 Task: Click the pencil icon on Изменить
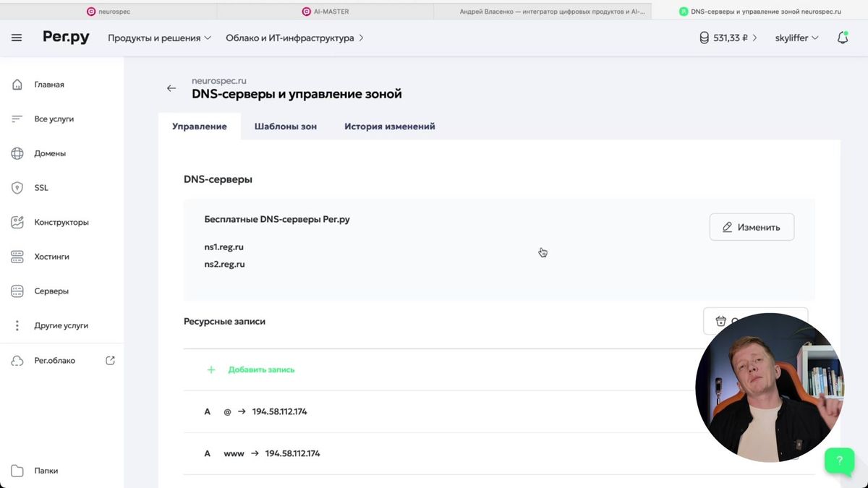point(728,227)
